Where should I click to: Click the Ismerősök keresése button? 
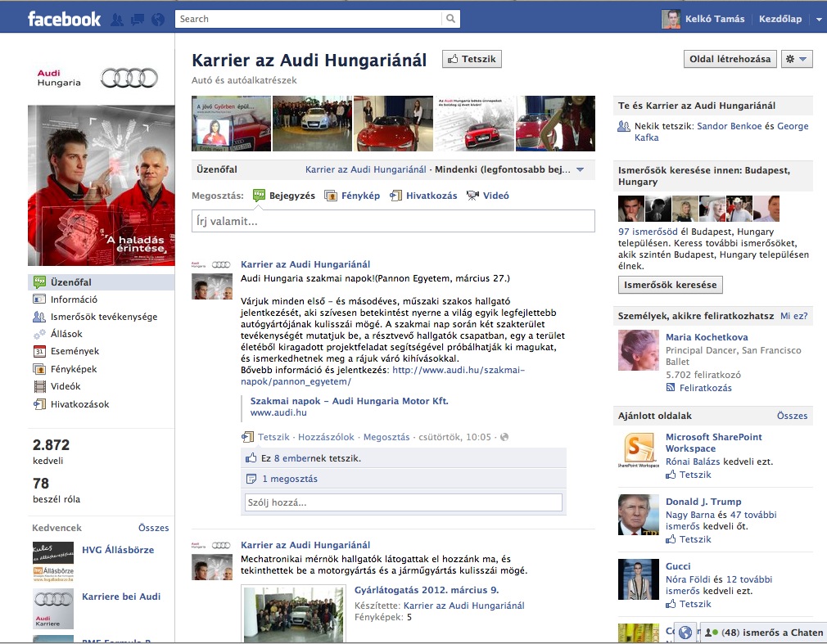coord(671,285)
